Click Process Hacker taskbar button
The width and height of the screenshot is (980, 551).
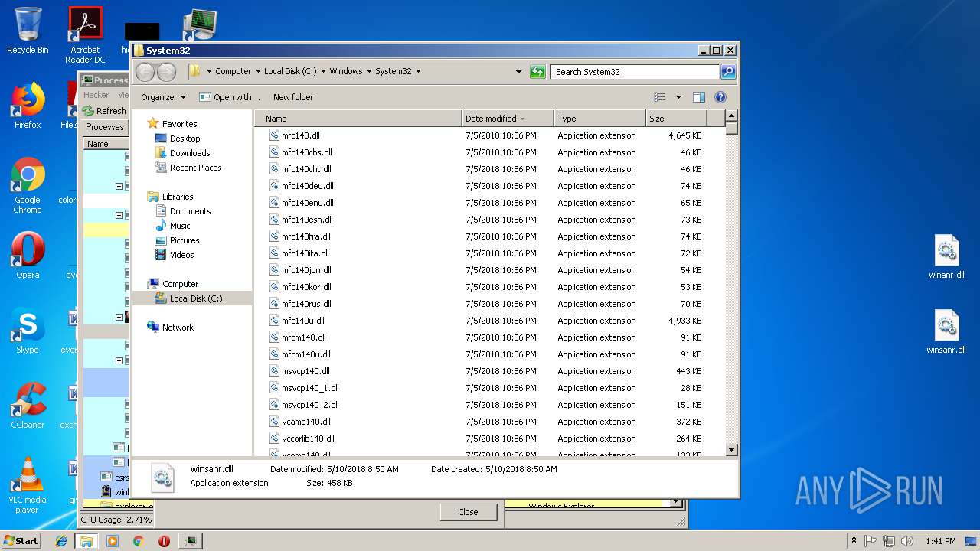click(x=190, y=541)
